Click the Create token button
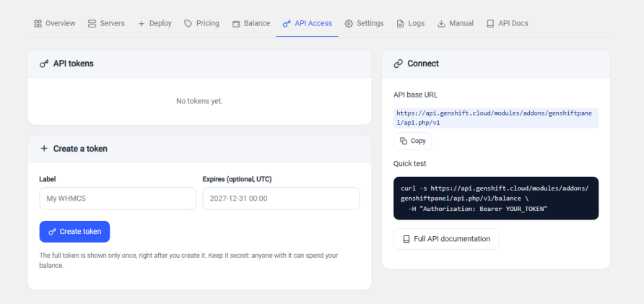 pos(75,232)
